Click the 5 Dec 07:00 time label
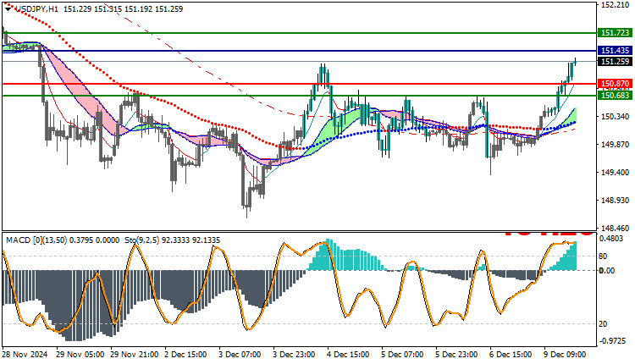The height and width of the screenshot is (364, 635). click(x=403, y=355)
